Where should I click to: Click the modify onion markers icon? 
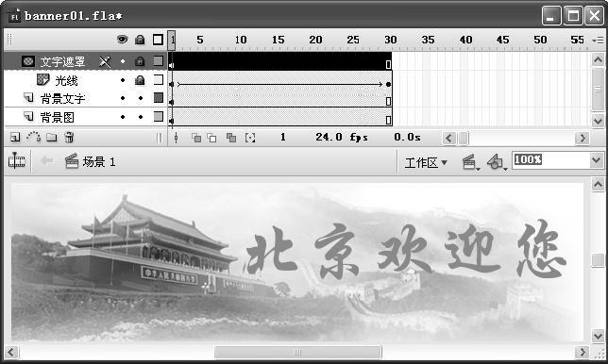click(x=250, y=138)
